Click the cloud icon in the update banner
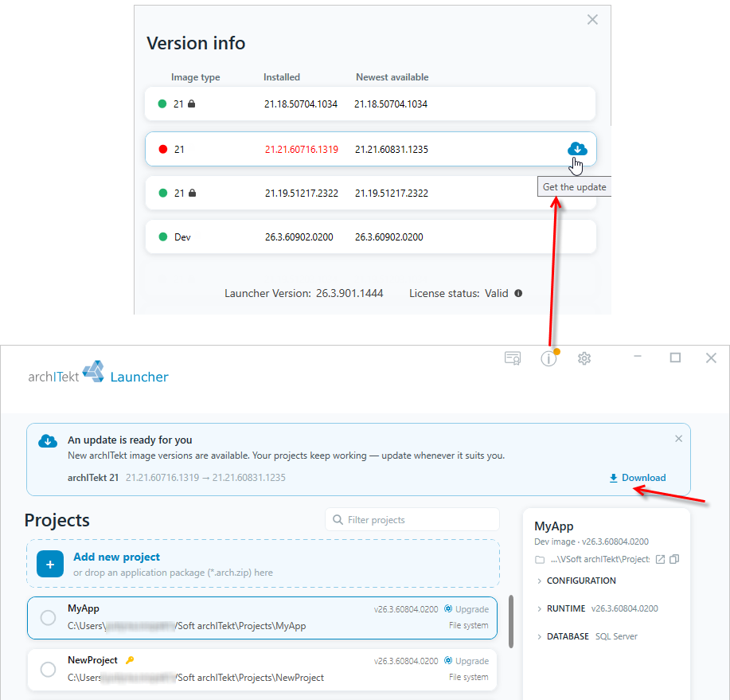The height and width of the screenshot is (700, 730). (x=48, y=440)
